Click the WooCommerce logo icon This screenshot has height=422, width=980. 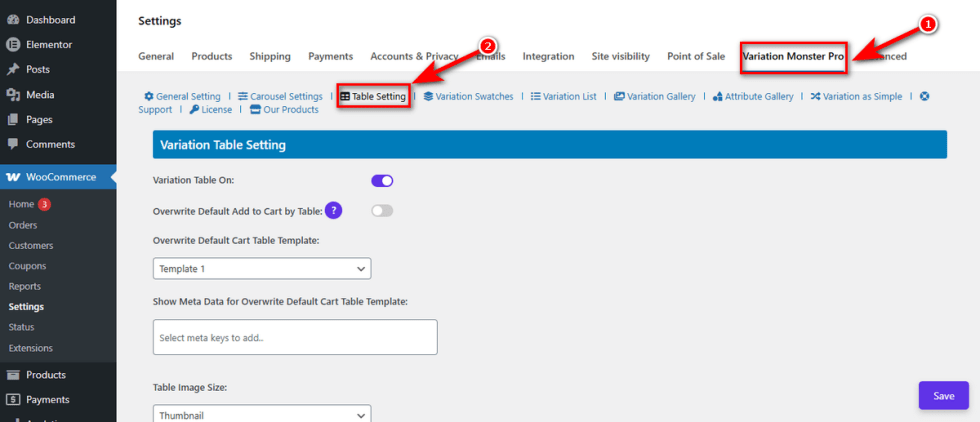[13, 178]
